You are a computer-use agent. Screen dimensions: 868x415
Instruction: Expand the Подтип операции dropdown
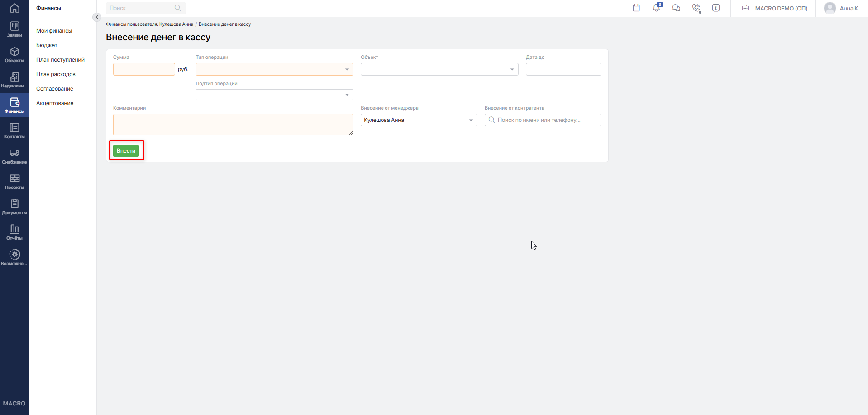[274, 95]
